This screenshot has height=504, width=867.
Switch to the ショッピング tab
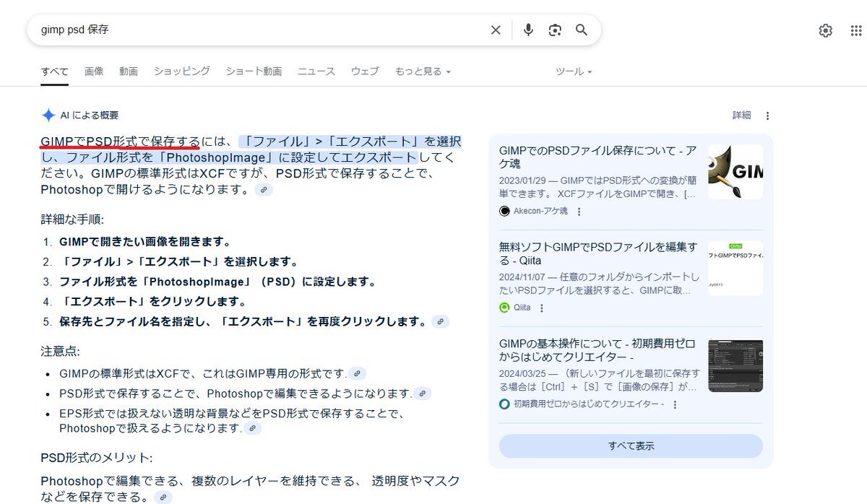point(181,71)
